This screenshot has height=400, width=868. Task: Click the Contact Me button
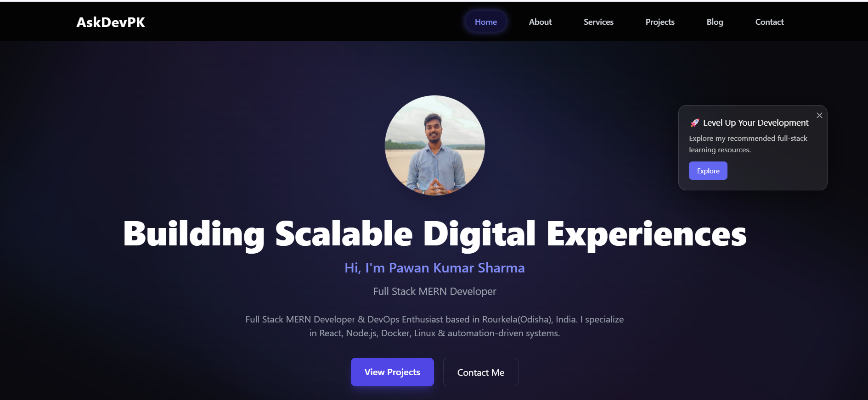(x=481, y=372)
